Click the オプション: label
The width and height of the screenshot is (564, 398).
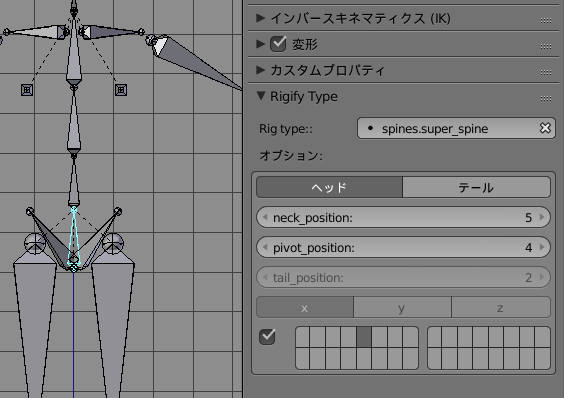tap(291, 155)
